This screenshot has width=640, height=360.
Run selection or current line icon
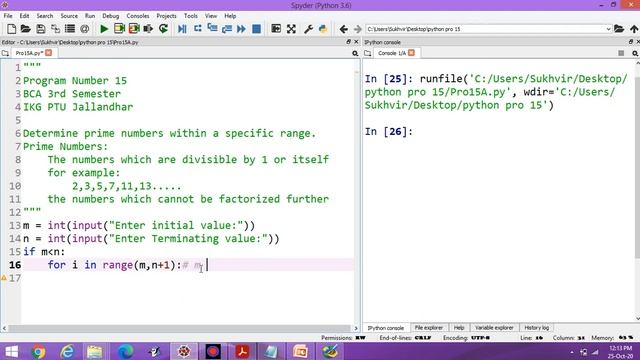(x=148, y=29)
